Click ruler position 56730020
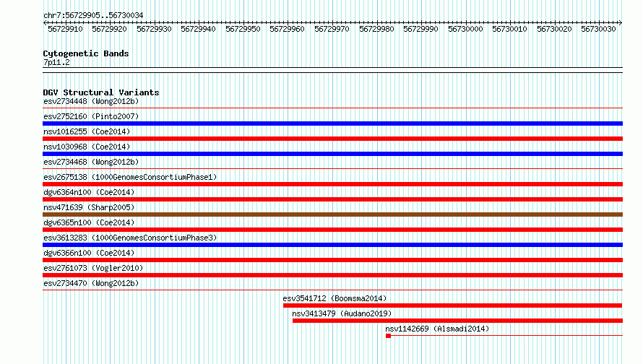The height and width of the screenshot is (364, 643). point(554,29)
